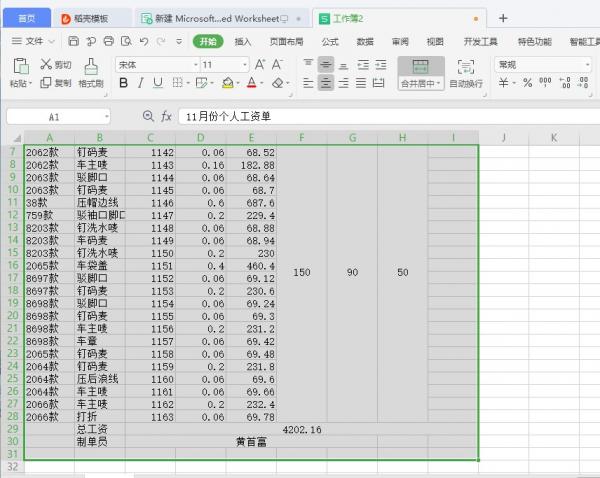Decrease decimal places

[583, 82]
